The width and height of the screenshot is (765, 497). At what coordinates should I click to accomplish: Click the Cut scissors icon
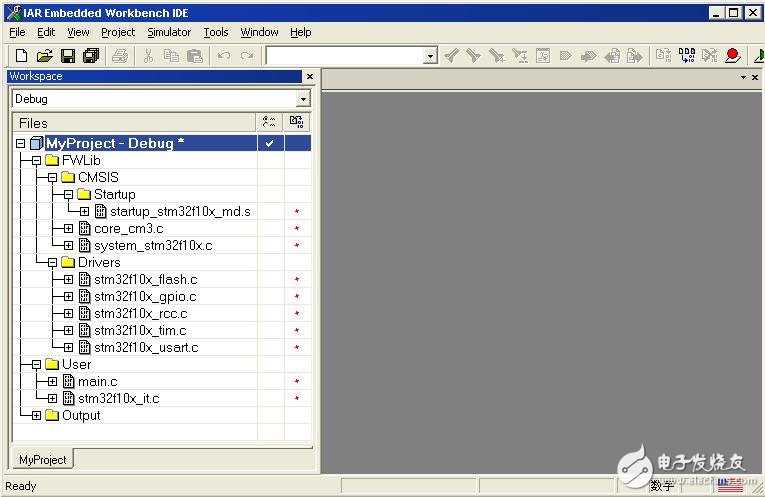(148, 56)
